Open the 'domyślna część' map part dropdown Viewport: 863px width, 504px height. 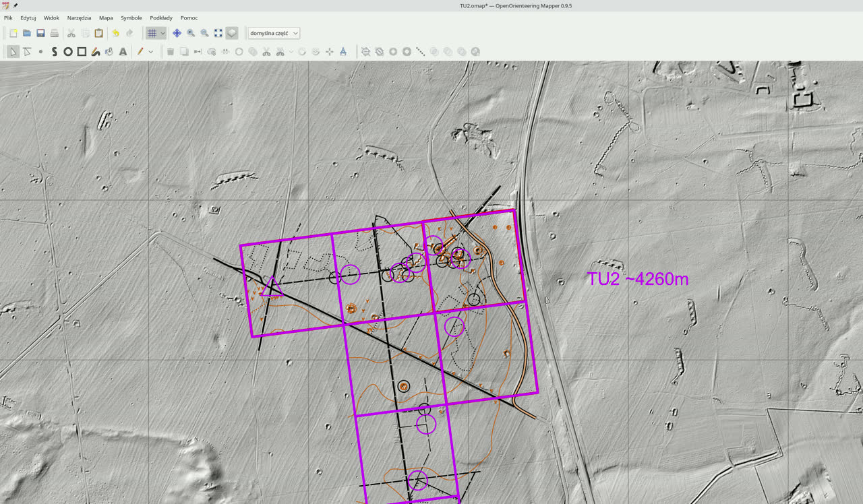pyautogui.click(x=274, y=33)
